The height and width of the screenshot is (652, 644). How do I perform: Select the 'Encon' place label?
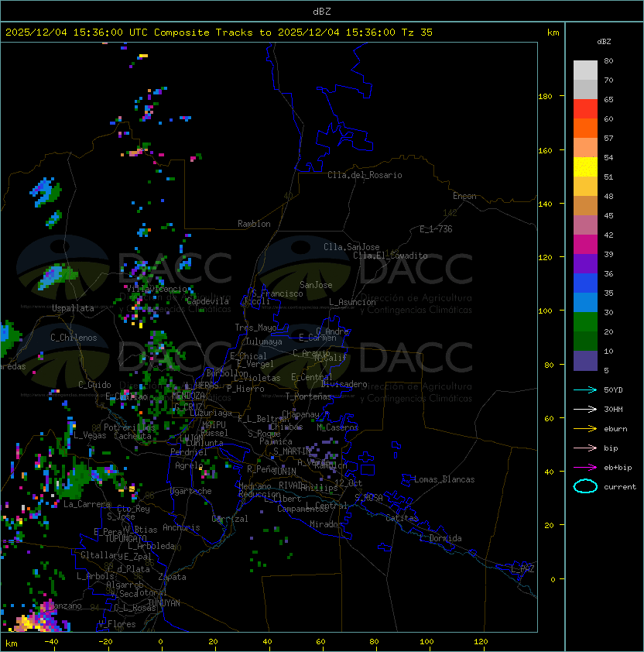464,196
